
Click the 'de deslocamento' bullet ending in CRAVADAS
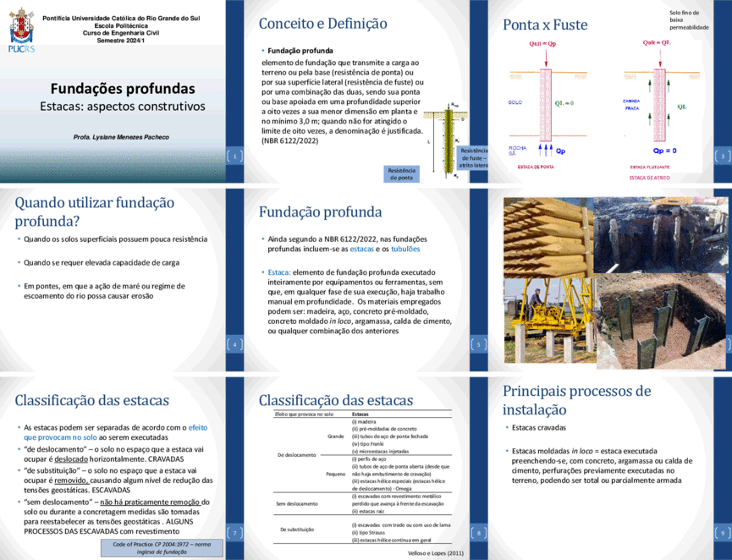tap(113, 454)
